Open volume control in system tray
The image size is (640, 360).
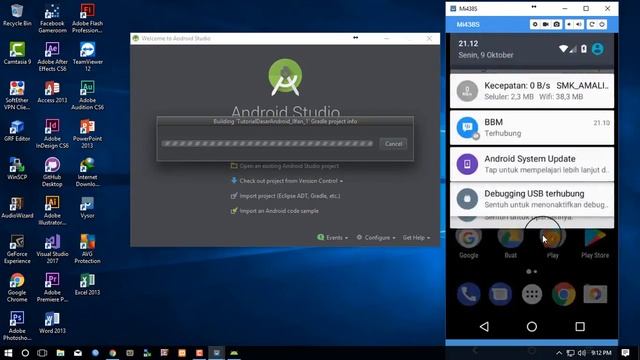(582, 353)
